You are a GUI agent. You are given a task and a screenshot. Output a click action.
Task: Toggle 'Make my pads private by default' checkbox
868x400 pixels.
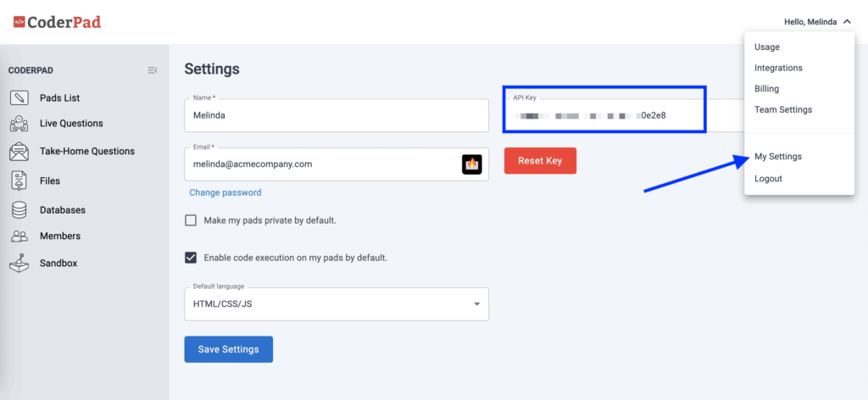[191, 220]
